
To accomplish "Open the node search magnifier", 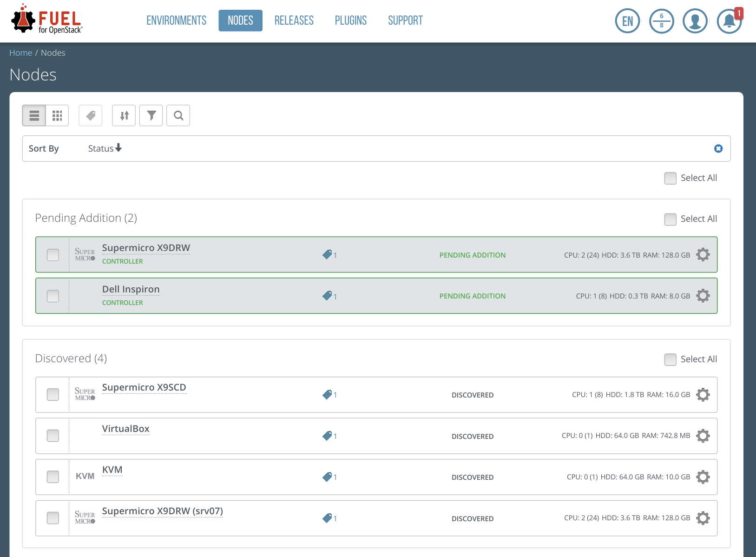I will 178,115.
